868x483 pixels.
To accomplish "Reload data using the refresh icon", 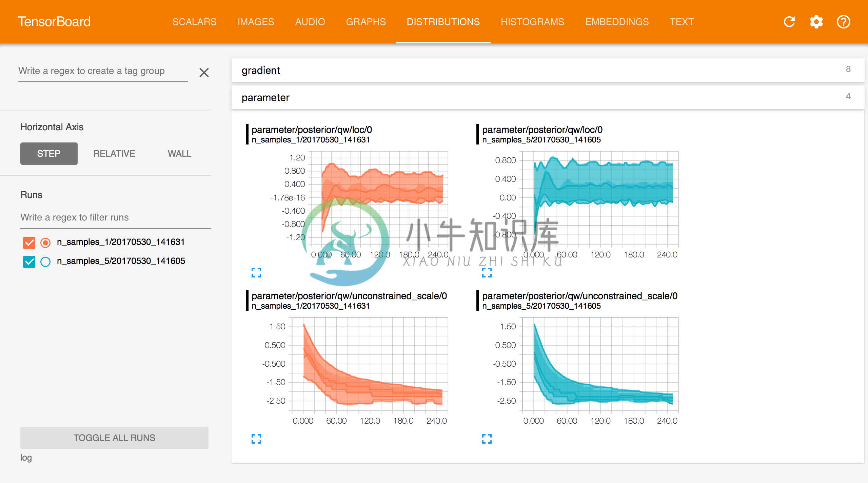I will pyautogui.click(x=789, y=22).
